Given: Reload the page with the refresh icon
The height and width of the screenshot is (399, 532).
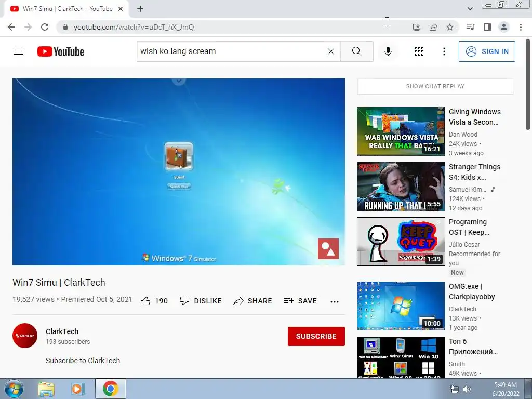Looking at the screenshot, I should [x=45, y=27].
